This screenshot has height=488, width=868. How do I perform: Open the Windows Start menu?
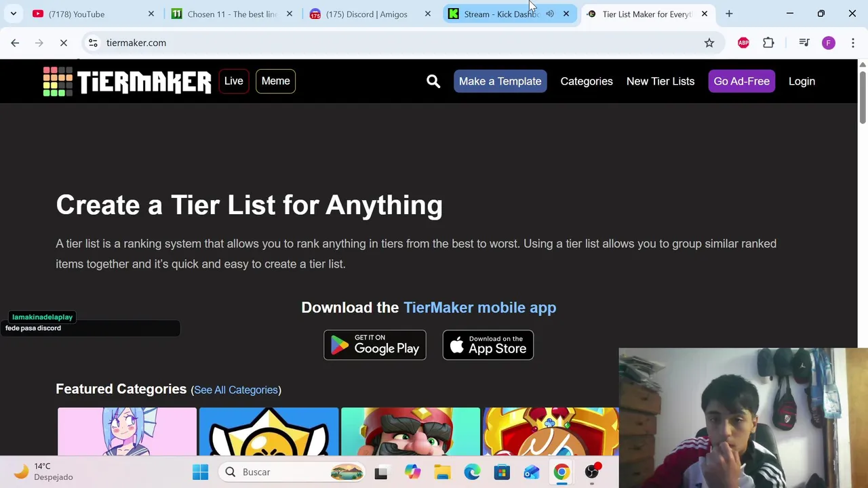point(200,472)
